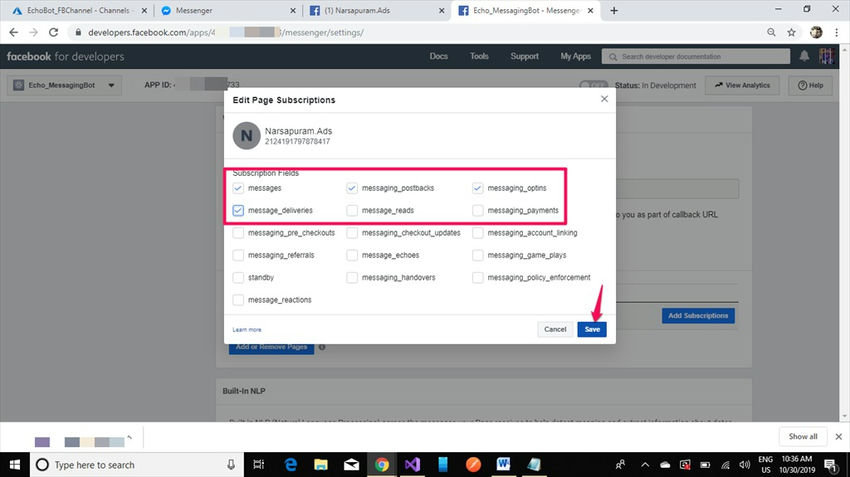Open the Tools menu

tap(479, 56)
